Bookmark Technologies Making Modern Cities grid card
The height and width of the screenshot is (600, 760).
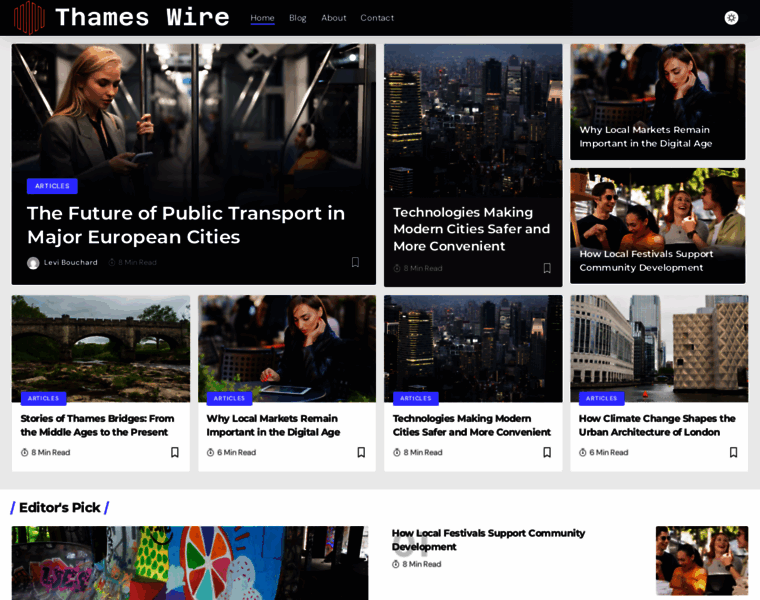pyautogui.click(x=547, y=452)
